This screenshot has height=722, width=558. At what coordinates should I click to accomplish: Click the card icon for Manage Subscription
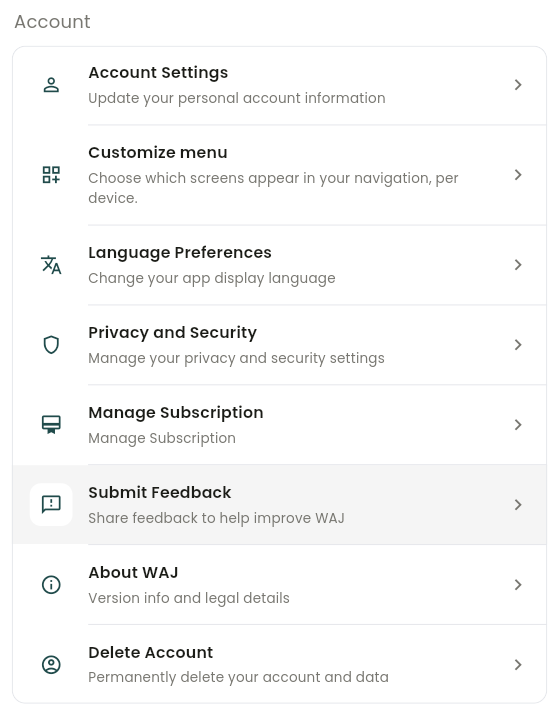pos(51,425)
